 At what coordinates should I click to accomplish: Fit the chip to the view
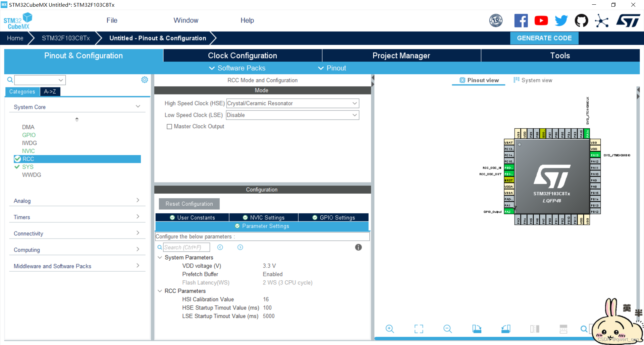(x=419, y=329)
